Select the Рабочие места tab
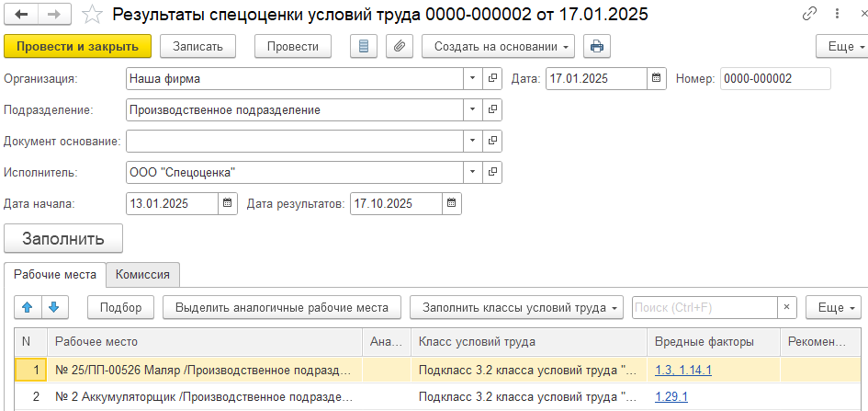This screenshot has width=868, height=411. pyautogui.click(x=54, y=274)
